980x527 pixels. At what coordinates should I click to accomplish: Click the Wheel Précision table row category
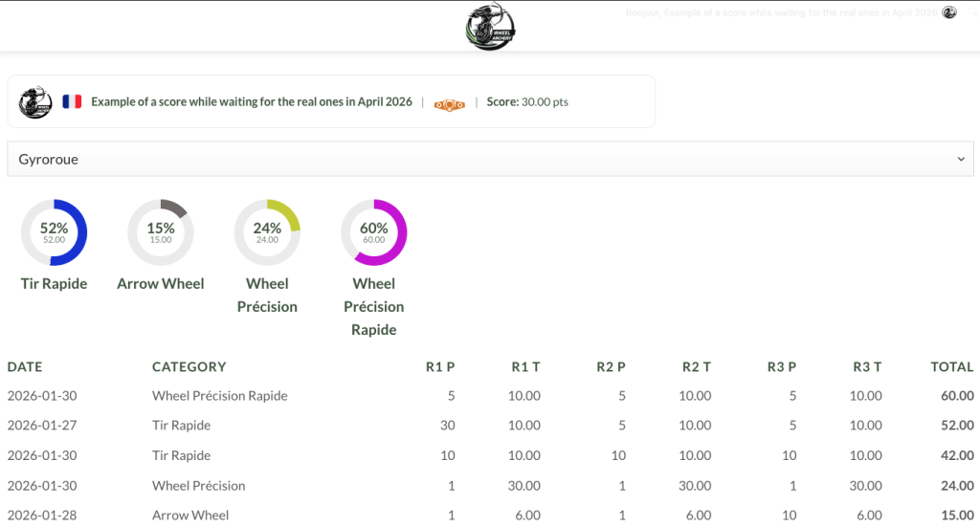click(x=198, y=485)
